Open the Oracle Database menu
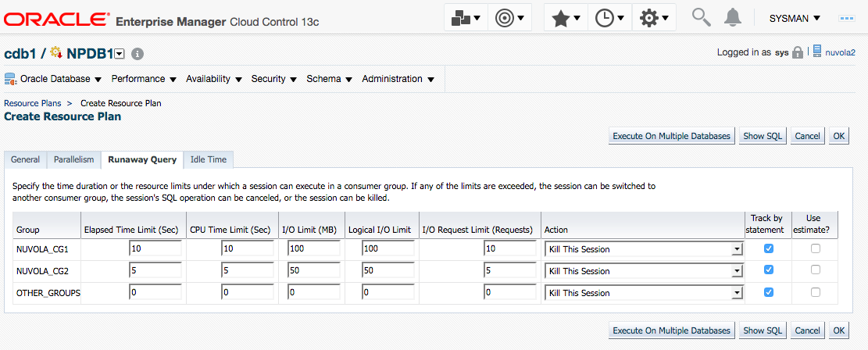This screenshot has width=868, height=350. (x=61, y=79)
